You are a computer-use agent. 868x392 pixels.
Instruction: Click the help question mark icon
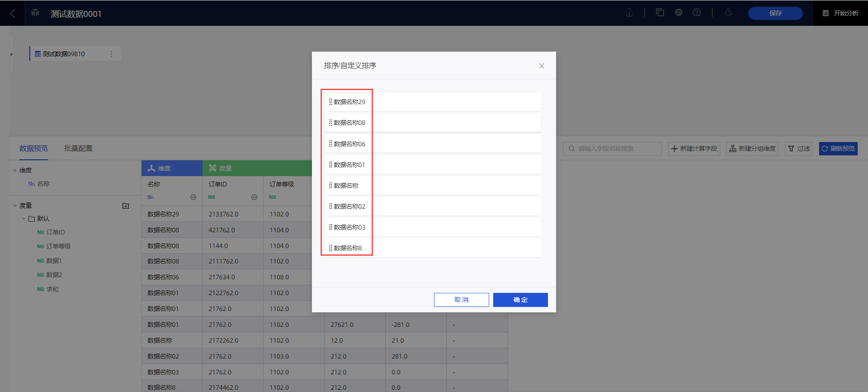click(x=697, y=13)
